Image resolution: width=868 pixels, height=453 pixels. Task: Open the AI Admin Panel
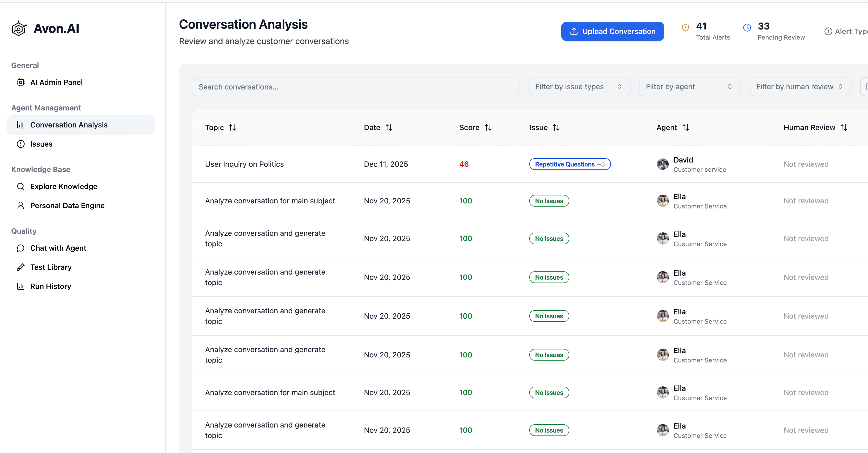pos(56,82)
